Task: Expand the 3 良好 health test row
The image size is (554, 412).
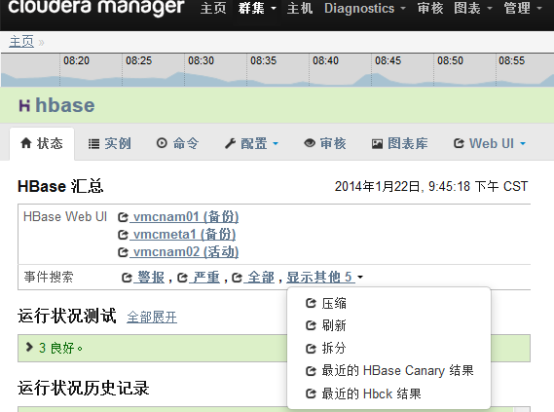Action: (x=274, y=348)
